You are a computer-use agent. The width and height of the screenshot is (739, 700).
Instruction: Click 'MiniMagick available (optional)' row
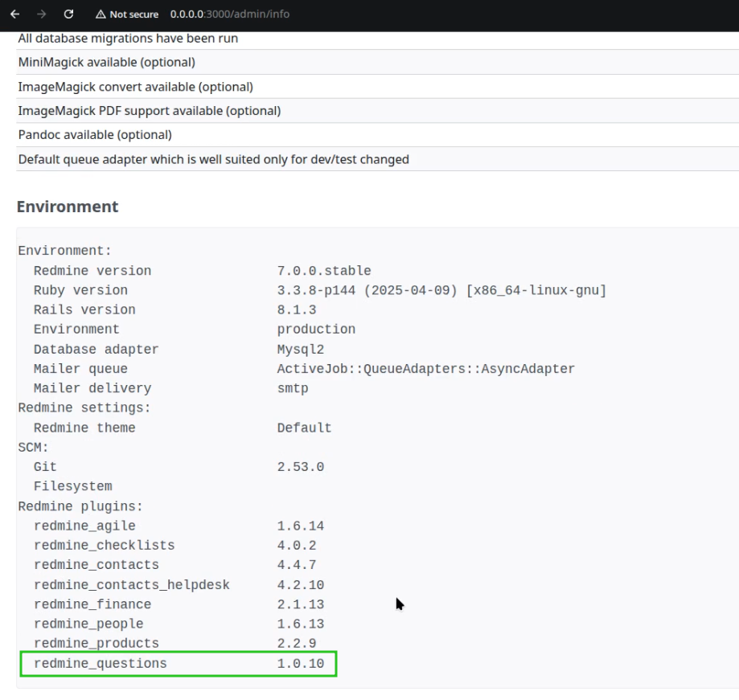(377, 62)
